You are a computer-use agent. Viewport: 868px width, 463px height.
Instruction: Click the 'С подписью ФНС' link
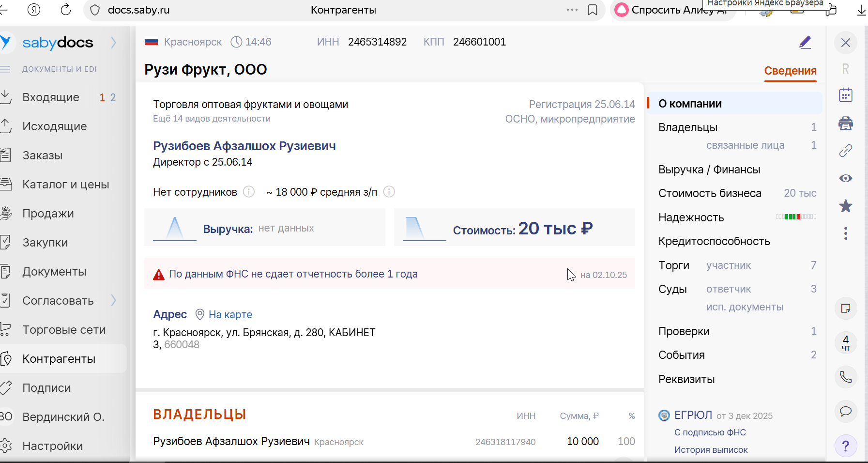710,432
